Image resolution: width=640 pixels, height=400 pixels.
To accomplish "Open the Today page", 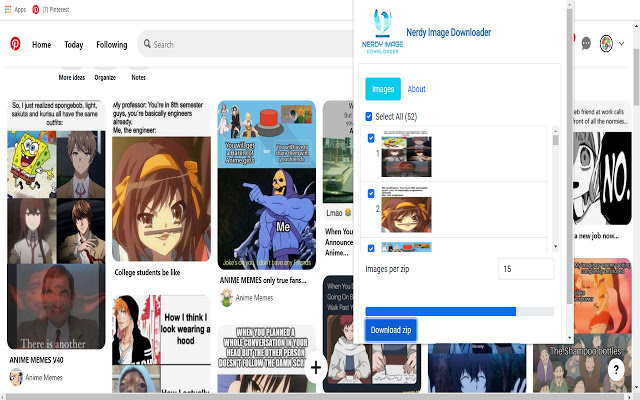I will click(x=74, y=44).
